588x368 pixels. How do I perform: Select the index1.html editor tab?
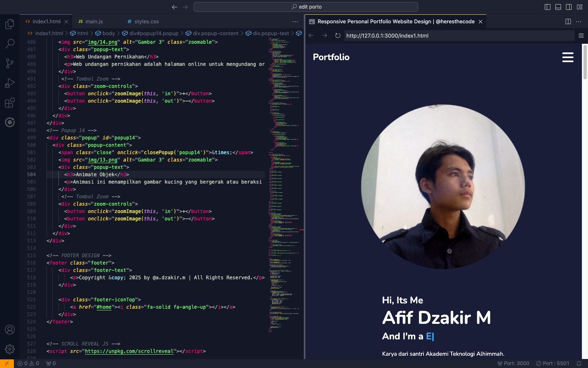[x=46, y=22]
